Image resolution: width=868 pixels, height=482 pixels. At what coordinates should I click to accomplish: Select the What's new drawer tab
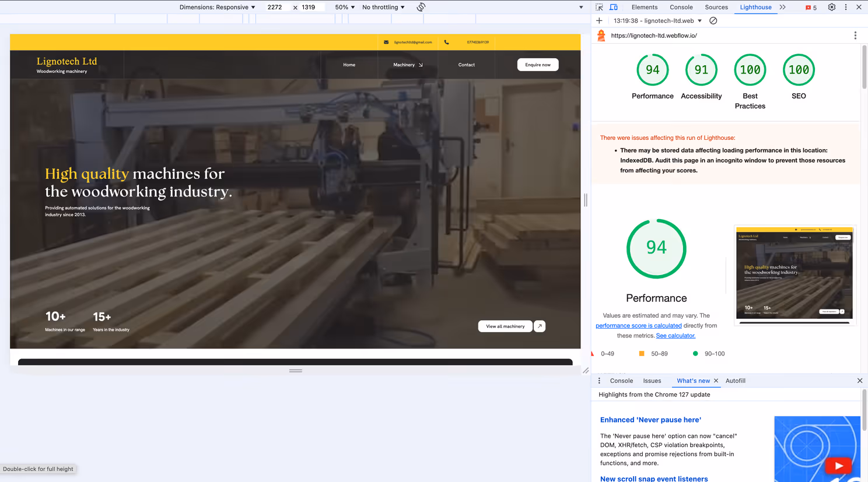click(x=693, y=381)
